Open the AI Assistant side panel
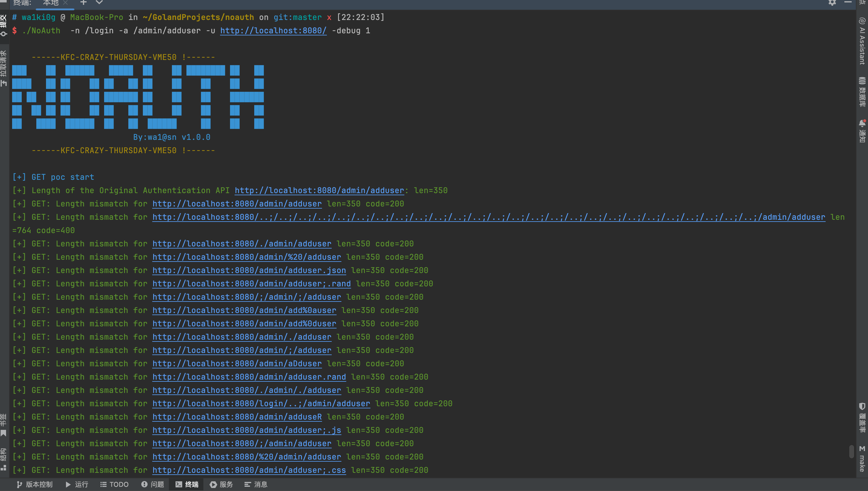 862,41
